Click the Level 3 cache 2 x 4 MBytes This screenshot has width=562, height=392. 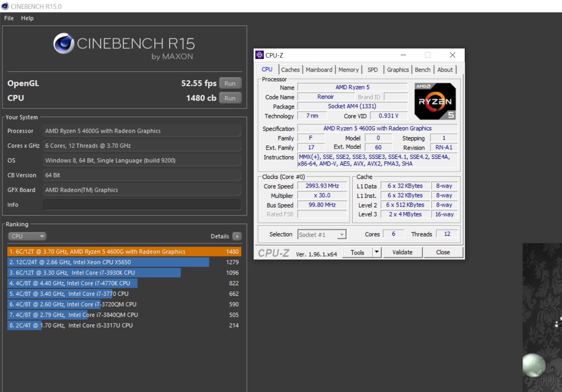point(405,214)
